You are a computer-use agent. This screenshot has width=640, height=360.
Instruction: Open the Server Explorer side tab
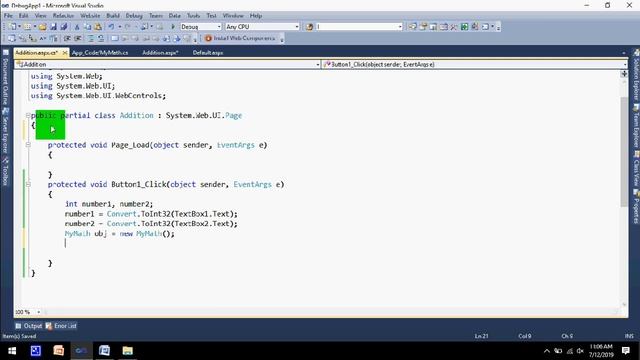(5, 131)
